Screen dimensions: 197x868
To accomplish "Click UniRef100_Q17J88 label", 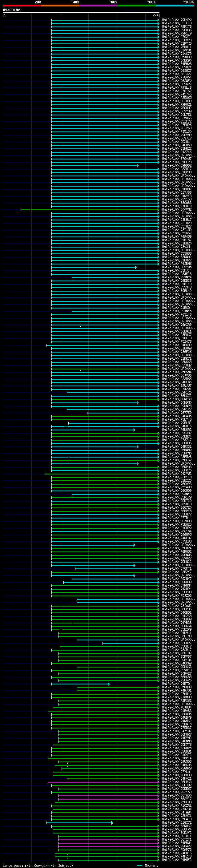I will point(177,192).
